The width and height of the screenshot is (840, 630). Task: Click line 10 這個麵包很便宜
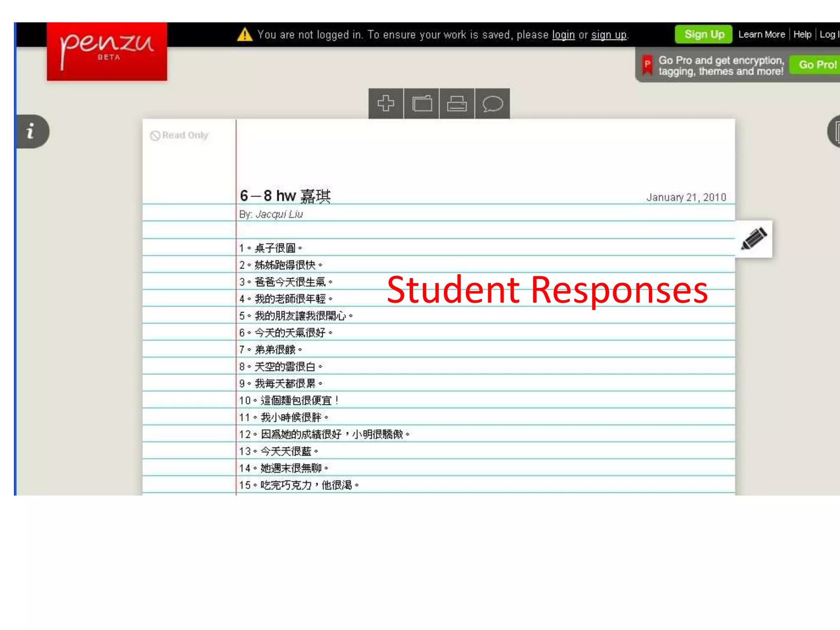289,400
